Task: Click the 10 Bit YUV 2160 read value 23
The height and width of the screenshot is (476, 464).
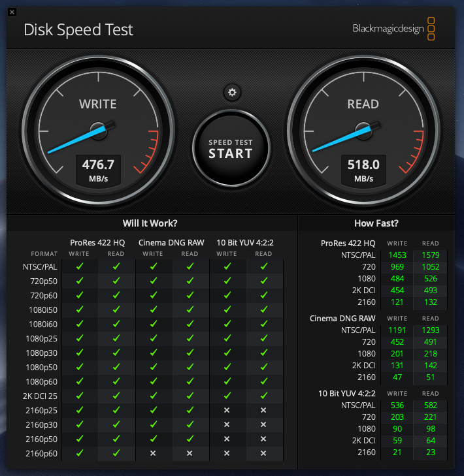Action: [x=431, y=452]
